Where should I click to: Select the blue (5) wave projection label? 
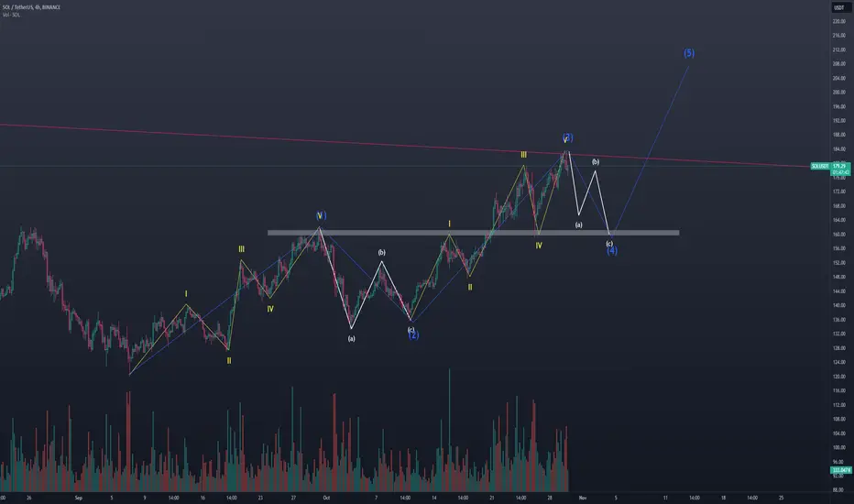click(689, 53)
